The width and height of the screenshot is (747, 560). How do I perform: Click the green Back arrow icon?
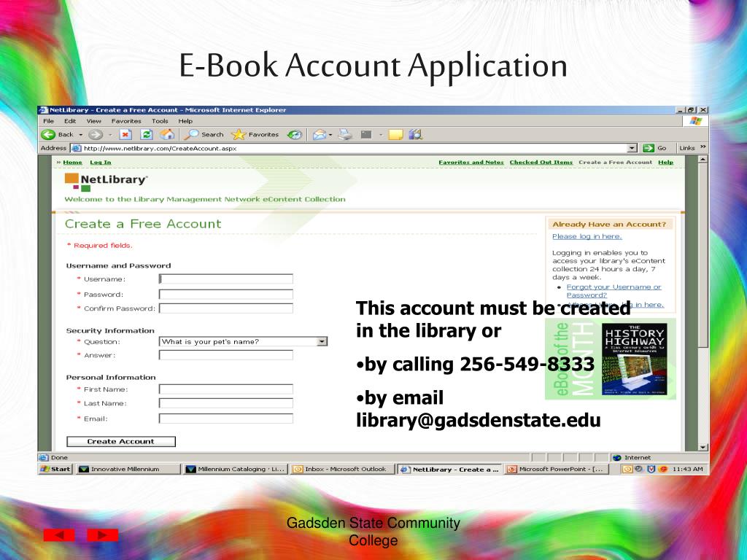(x=48, y=135)
